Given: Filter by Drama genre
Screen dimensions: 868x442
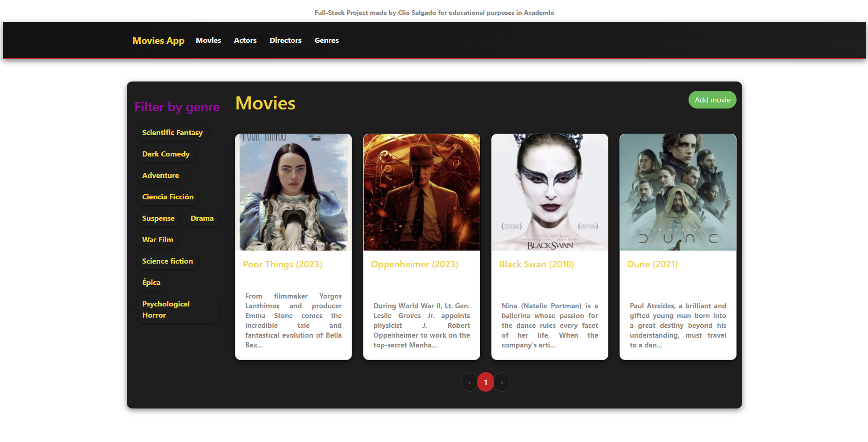Looking at the screenshot, I should 202,218.
